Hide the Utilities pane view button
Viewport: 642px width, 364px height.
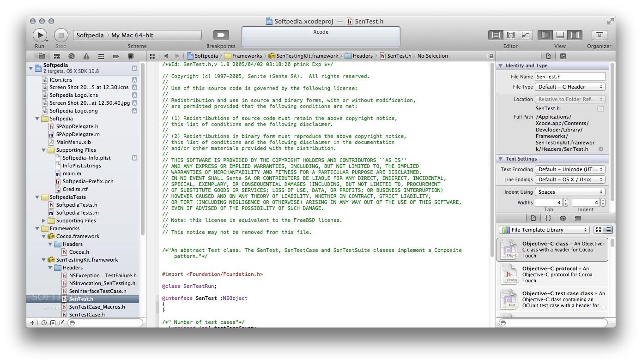click(x=575, y=35)
